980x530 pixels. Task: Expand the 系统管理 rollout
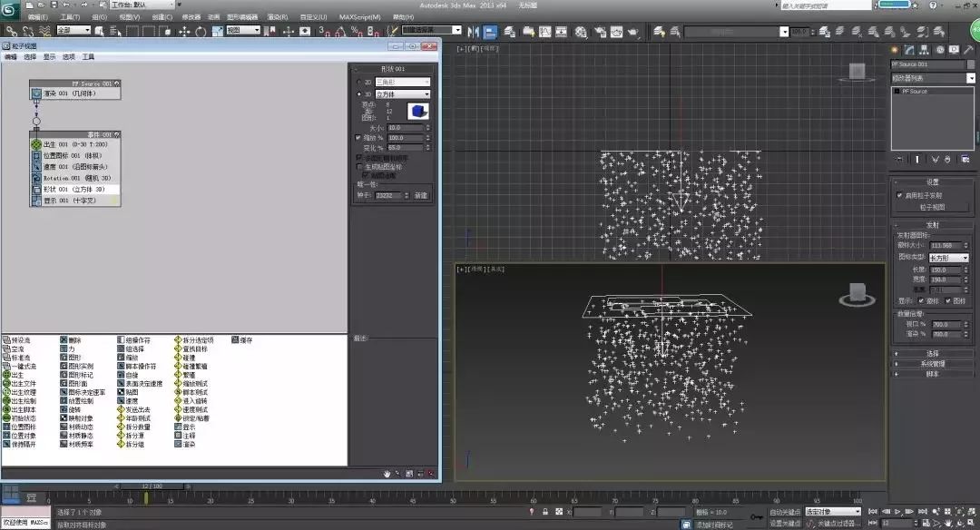(x=932, y=364)
